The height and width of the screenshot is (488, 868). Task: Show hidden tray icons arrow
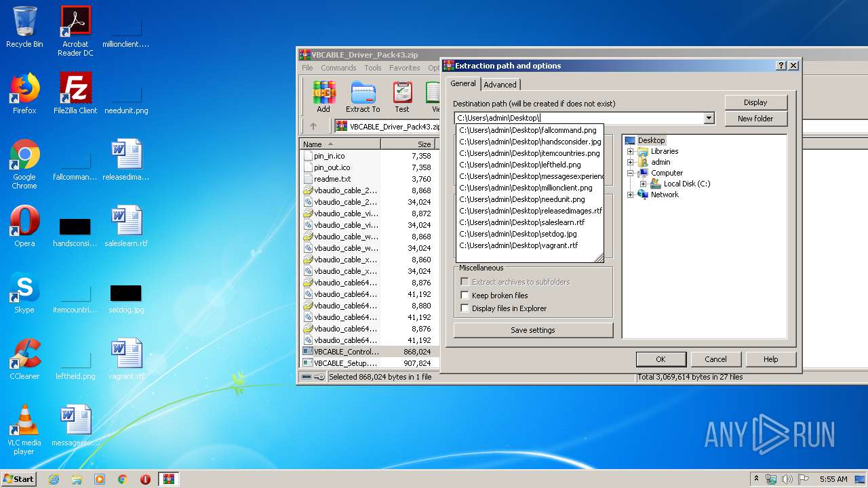point(756,479)
